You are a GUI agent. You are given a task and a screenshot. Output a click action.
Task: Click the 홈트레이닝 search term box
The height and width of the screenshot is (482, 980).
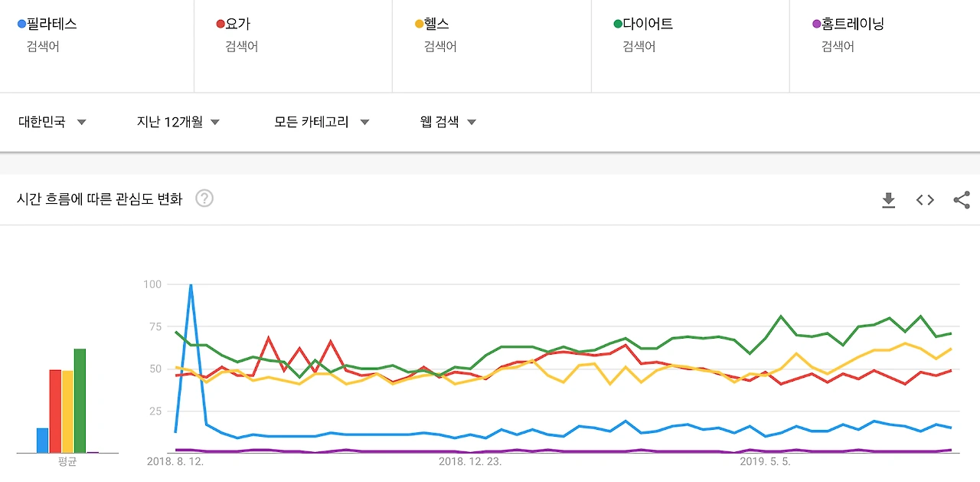pyautogui.click(x=885, y=46)
